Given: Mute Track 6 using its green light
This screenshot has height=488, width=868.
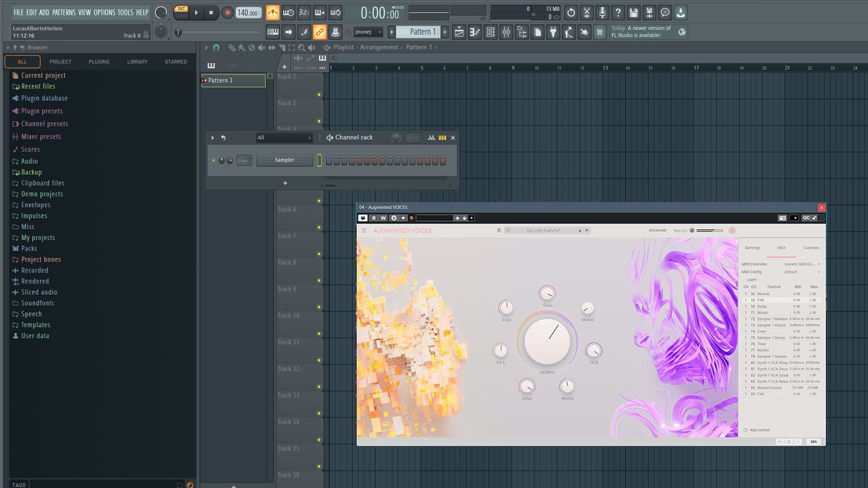Looking at the screenshot, I should (319, 227).
